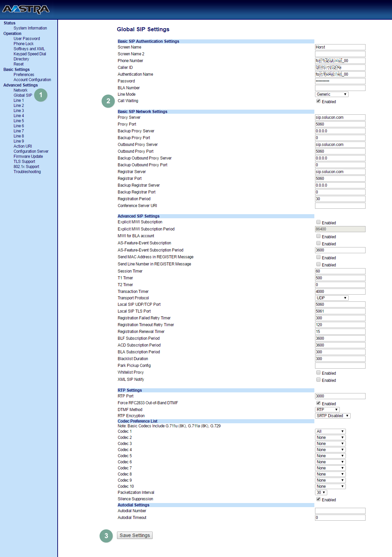Go to System Information page
This screenshot has width=392, height=557.
coord(30,28)
